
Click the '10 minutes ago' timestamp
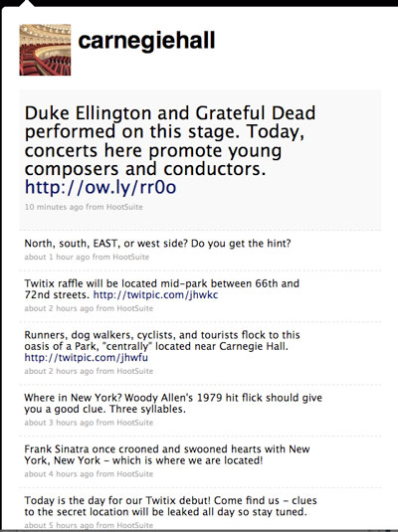(54, 207)
